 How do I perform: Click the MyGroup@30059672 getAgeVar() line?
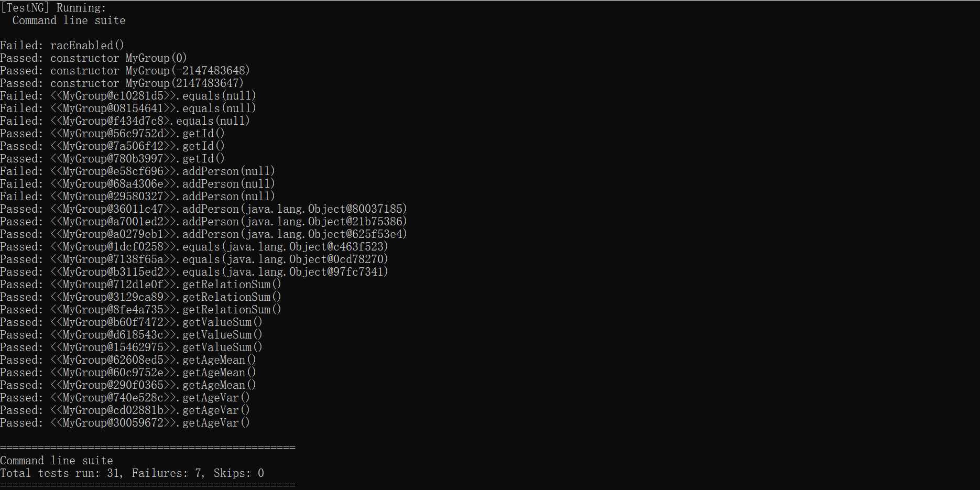click(125, 423)
